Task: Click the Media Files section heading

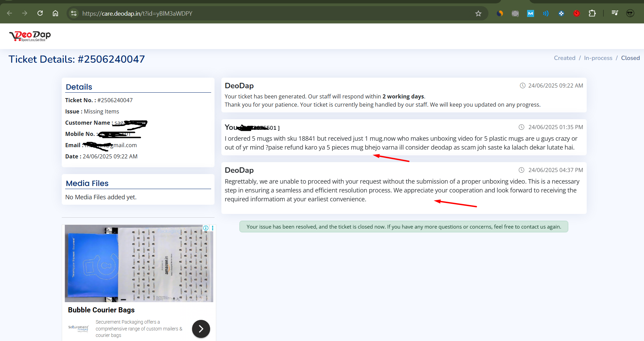Action: tap(87, 183)
